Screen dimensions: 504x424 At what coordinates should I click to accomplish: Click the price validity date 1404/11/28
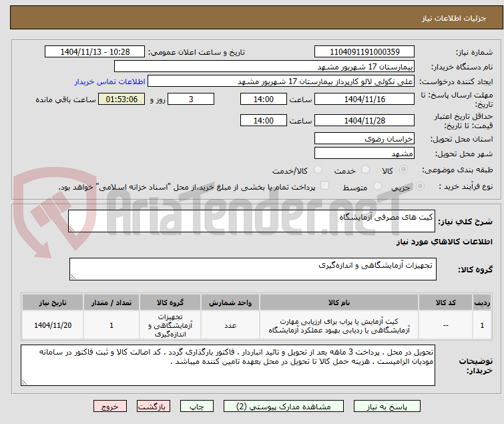364,121
